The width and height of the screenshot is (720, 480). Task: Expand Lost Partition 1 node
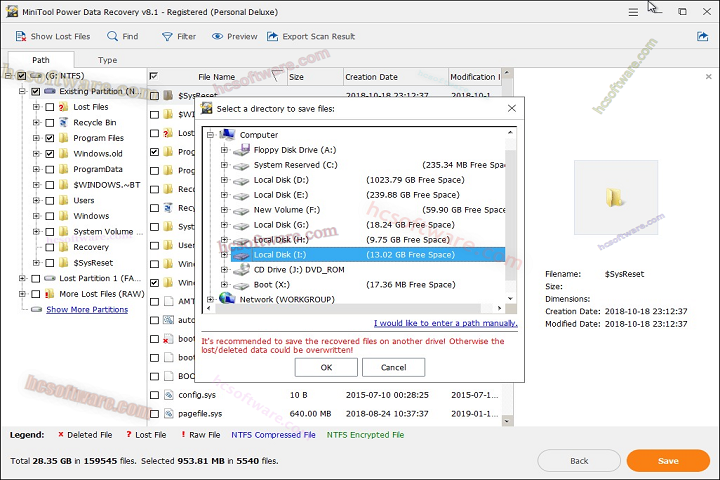pos(22,278)
